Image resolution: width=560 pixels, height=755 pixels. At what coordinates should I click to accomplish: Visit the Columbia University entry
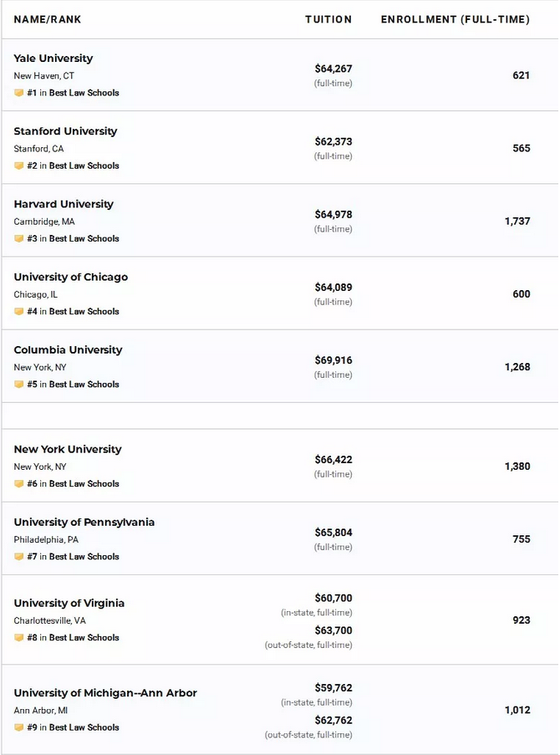coord(68,349)
